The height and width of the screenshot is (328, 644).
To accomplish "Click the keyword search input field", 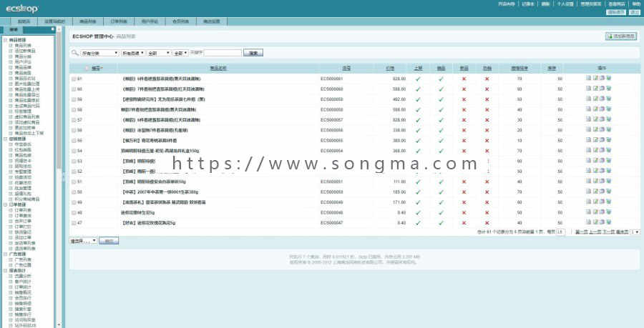I will point(223,54).
